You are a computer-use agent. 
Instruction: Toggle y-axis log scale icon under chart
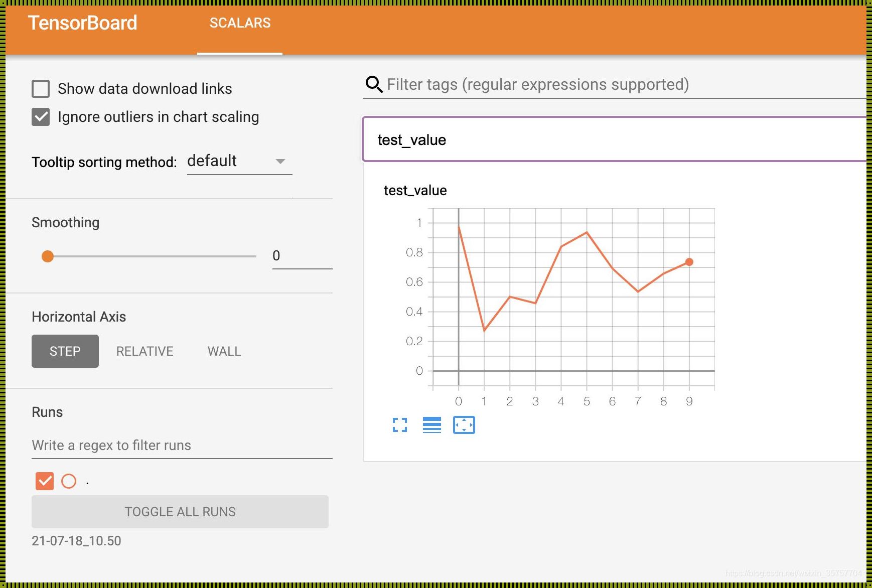(432, 425)
